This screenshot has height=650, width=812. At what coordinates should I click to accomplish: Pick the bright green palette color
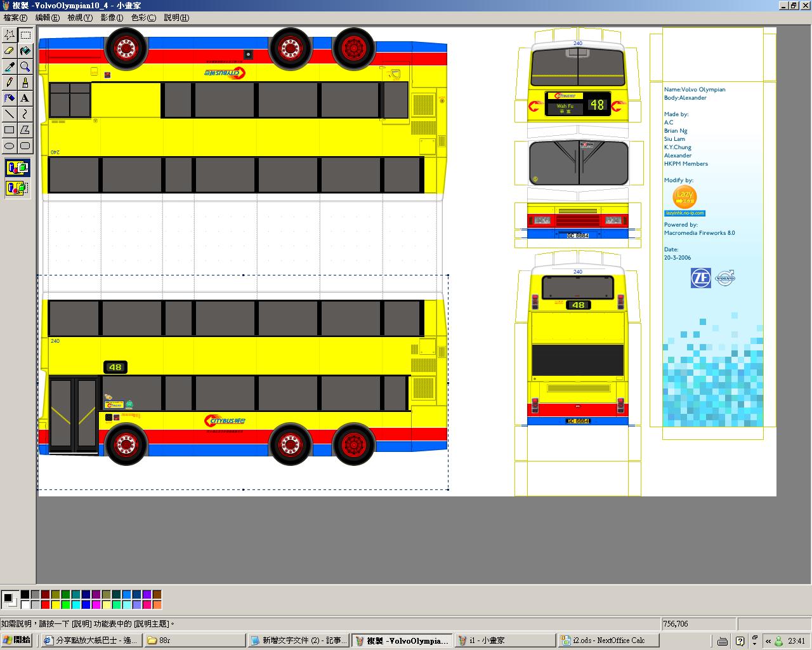[65, 604]
